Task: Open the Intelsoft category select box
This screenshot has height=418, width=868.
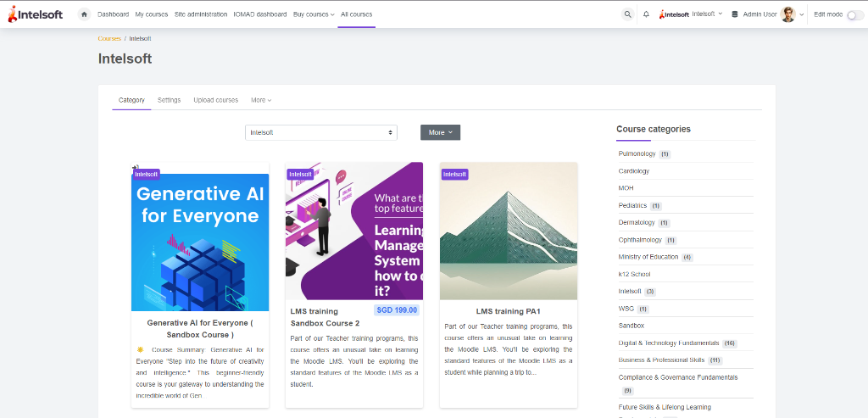Action: coord(321,132)
